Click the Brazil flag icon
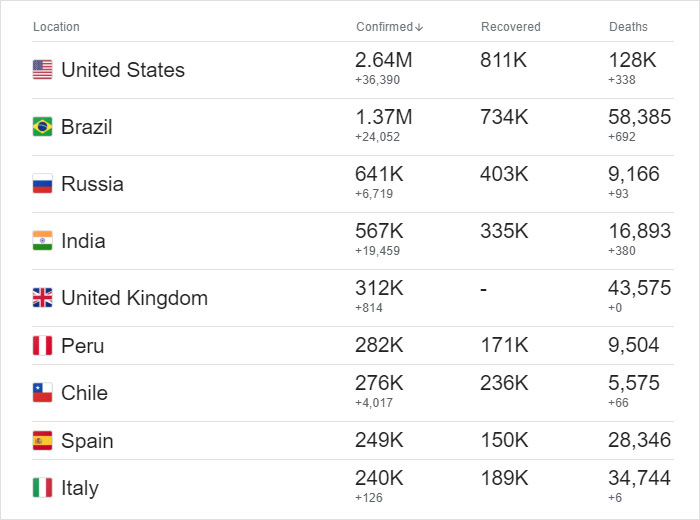The height and width of the screenshot is (520, 700). (x=42, y=127)
